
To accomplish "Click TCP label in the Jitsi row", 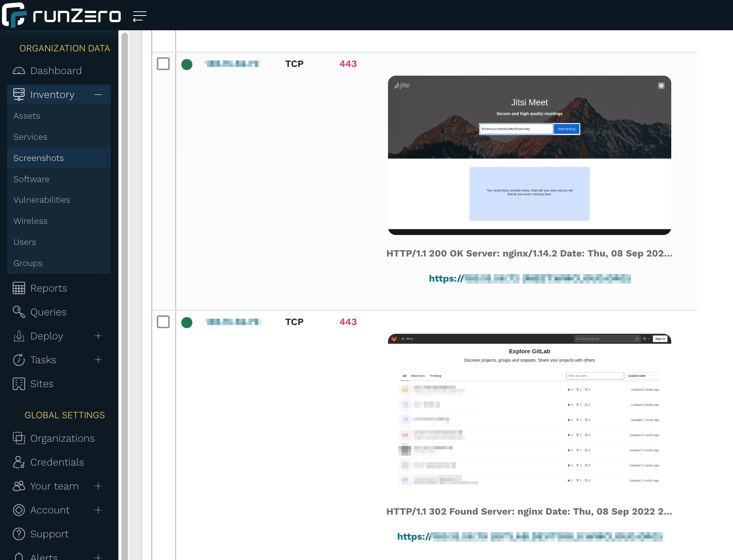I will point(294,64).
